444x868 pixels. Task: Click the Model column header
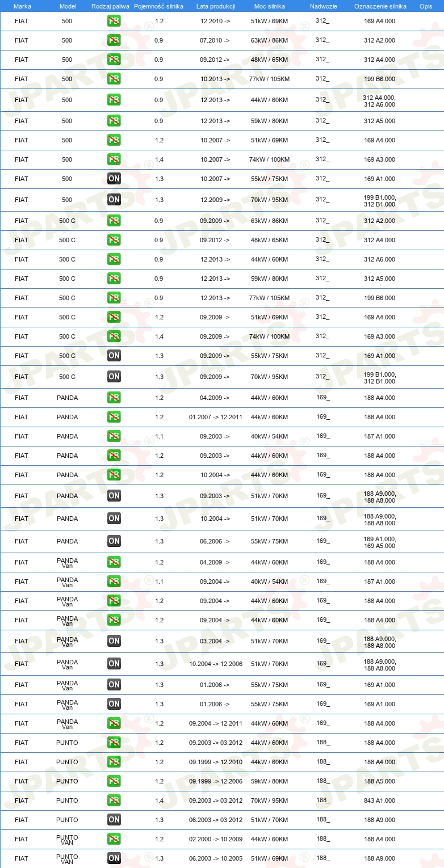67,6
